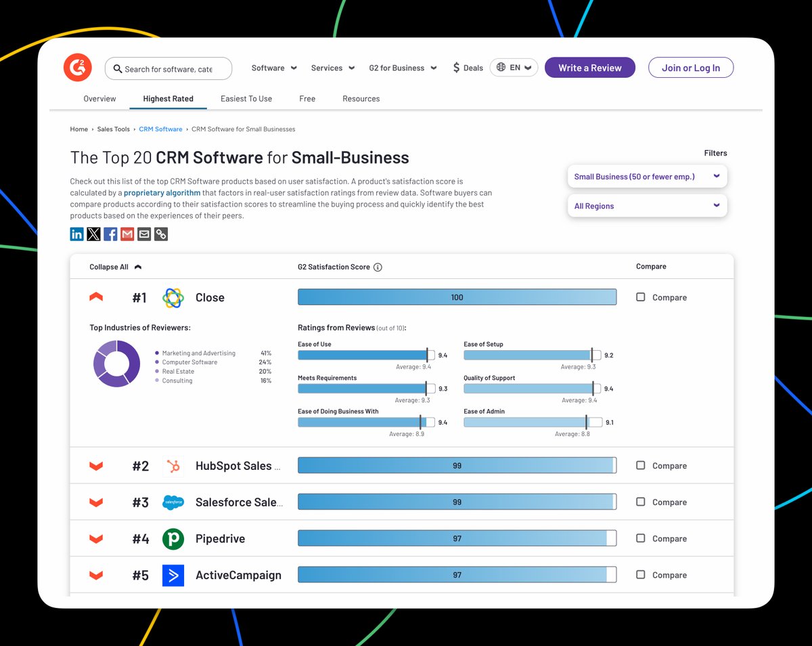Click the Ease of Use rating bar
The width and height of the screenshot is (812, 646).
point(366,355)
